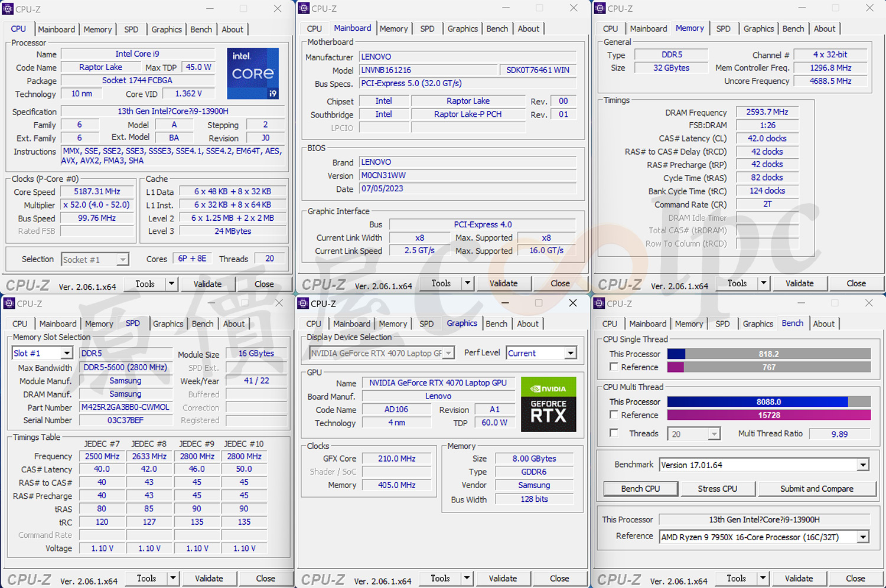The image size is (886, 588).
Task: Click CPU-Z app icon in Bench window title bar
Action: point(599,303)
